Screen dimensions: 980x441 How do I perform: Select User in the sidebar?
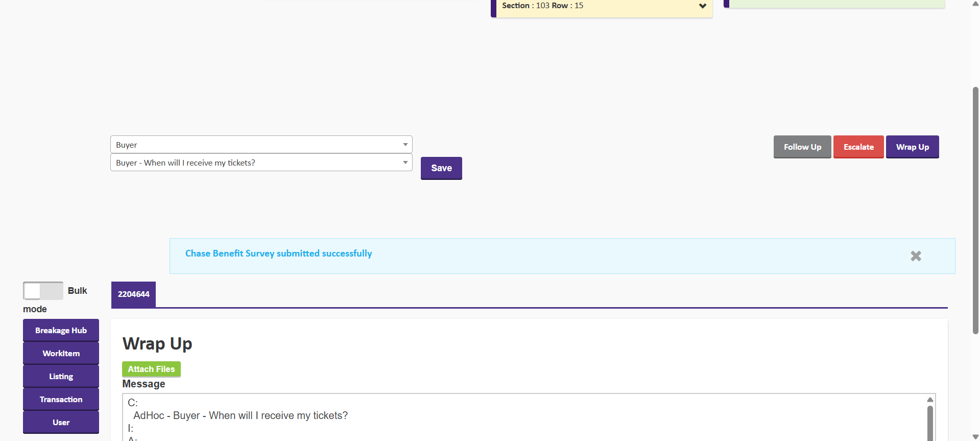(x=61, y=423)
